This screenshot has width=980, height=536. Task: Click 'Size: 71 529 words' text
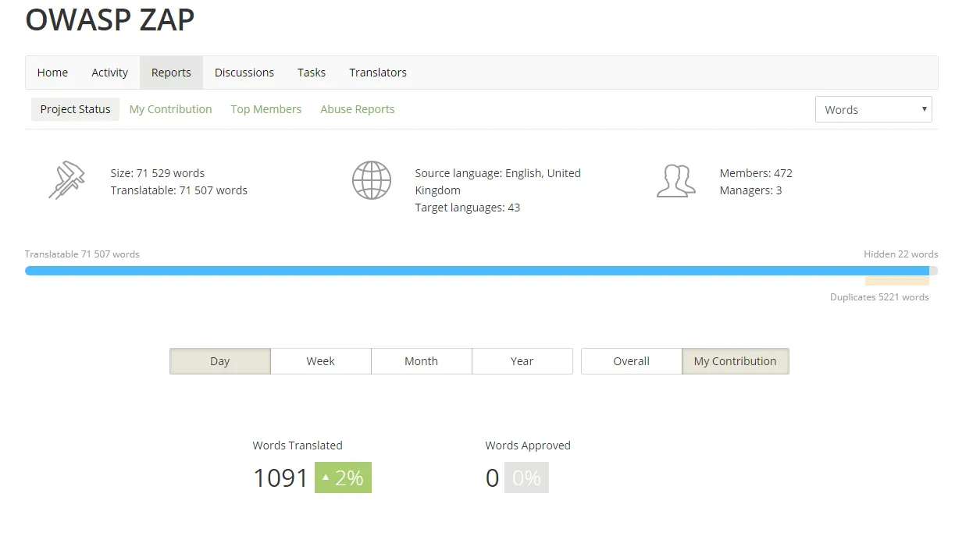pos(158,173)
